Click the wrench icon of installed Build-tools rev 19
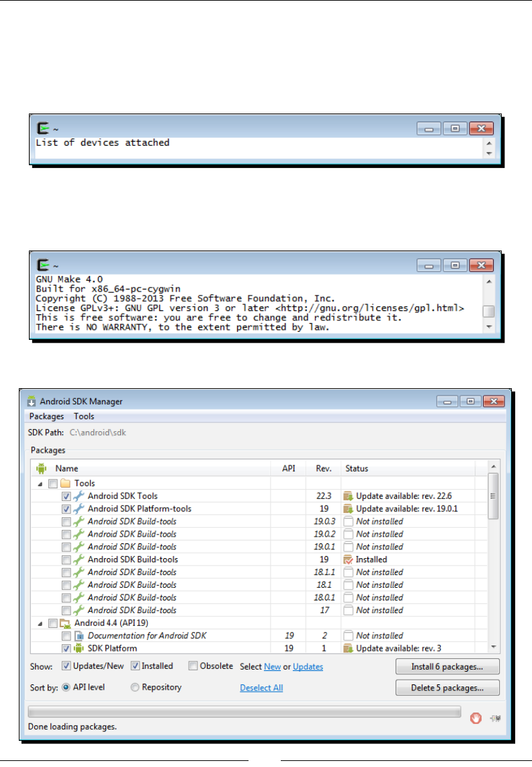The width and height of the screenshot is (532, 767). [79, 559]
